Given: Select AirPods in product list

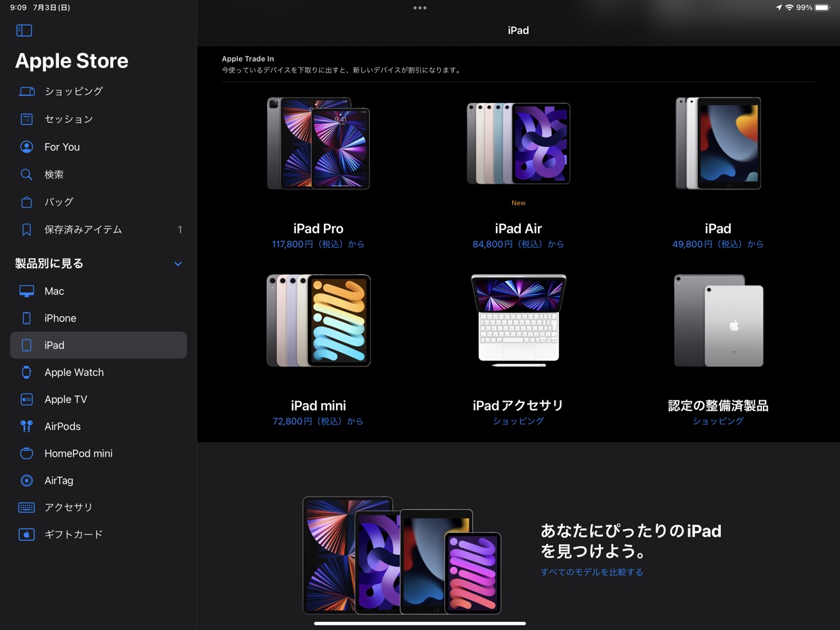Looking at the screenshot, I should pos(98,427).
